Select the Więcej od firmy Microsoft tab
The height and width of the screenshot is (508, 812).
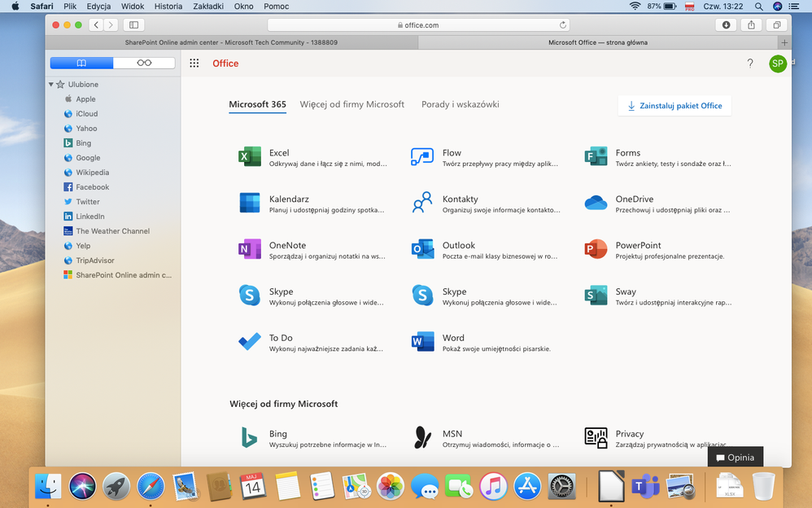coord(352,104)
